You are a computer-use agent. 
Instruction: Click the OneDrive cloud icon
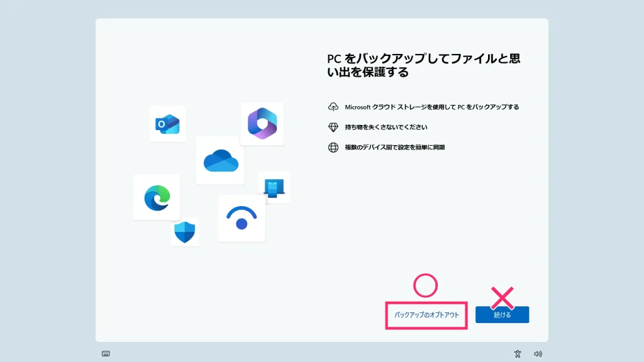coord(221,160)
